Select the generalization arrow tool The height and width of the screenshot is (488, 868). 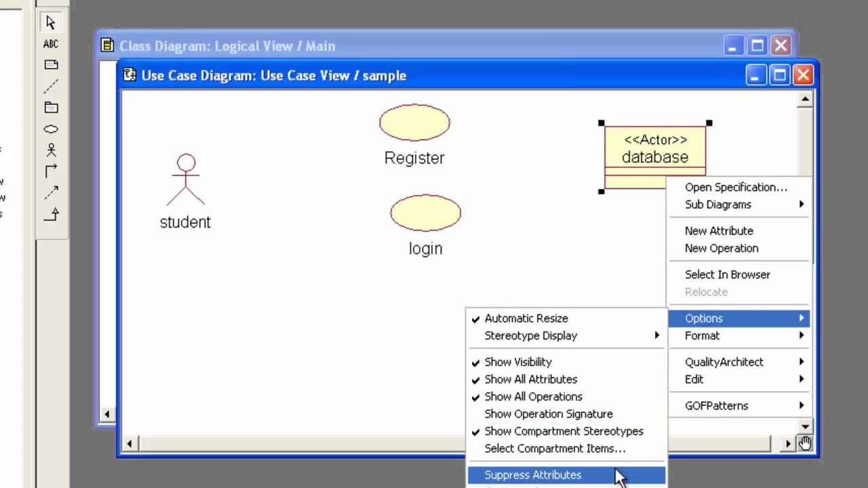[x=51, y=214]
